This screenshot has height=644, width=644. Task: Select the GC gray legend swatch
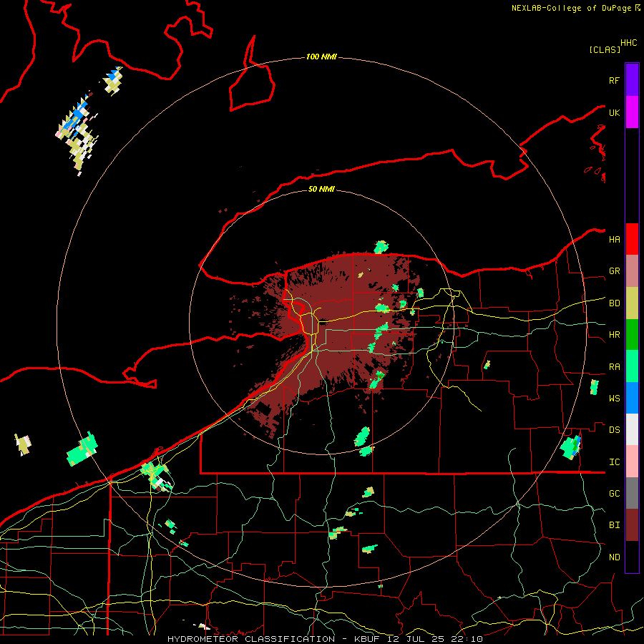pyautogui.click(x=632, y=493)
